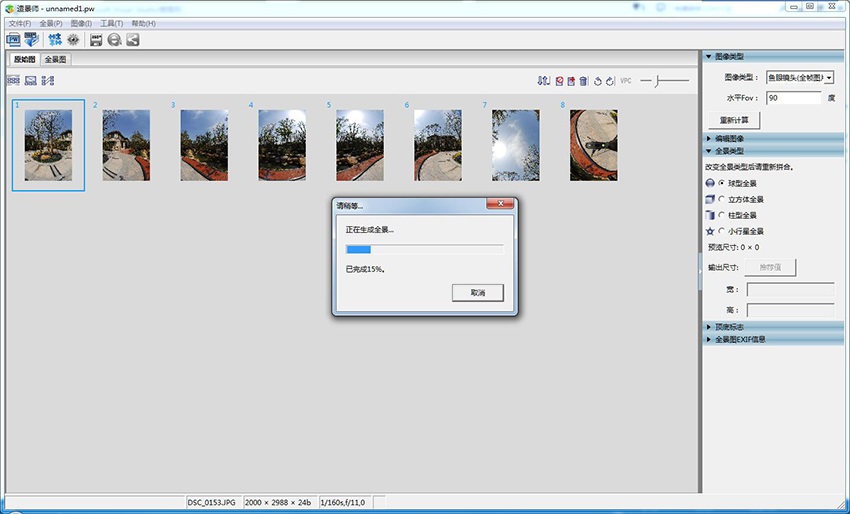Select image thumbnail number 5

(x=359, y=145)
